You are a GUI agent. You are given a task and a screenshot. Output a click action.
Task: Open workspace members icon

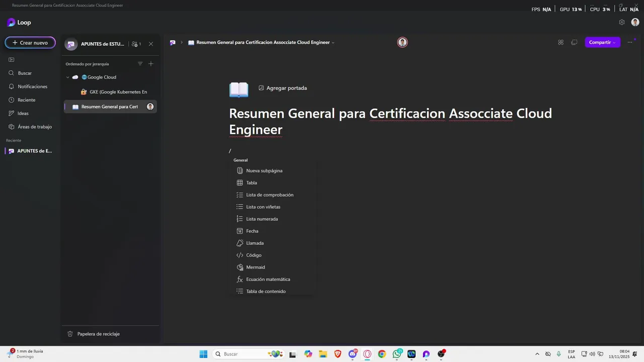(x=136, y=44)
